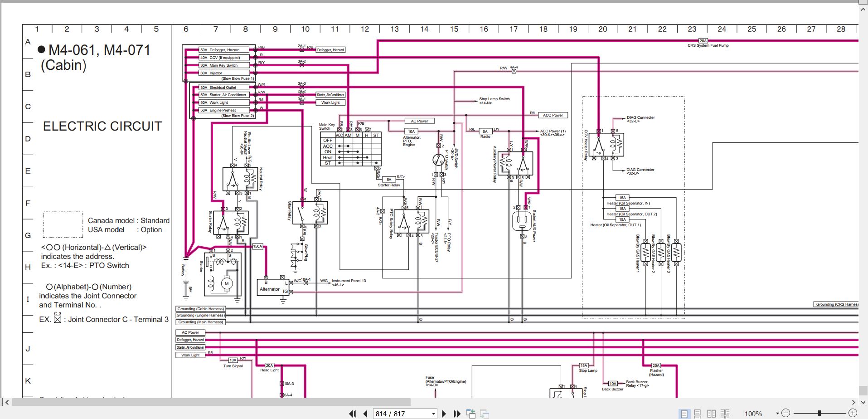Click the 100% zoom percentage box
Image resolution: width=868 pixels, height=419 pixels.
pyautogui.click(x=753, y=414)
